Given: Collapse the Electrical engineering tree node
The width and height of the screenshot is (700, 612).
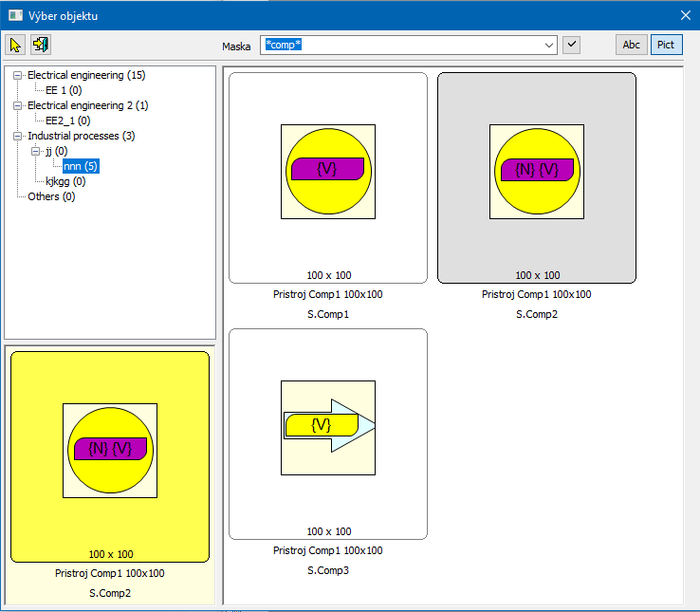Looking at the screenshot, I should (17, 75).
